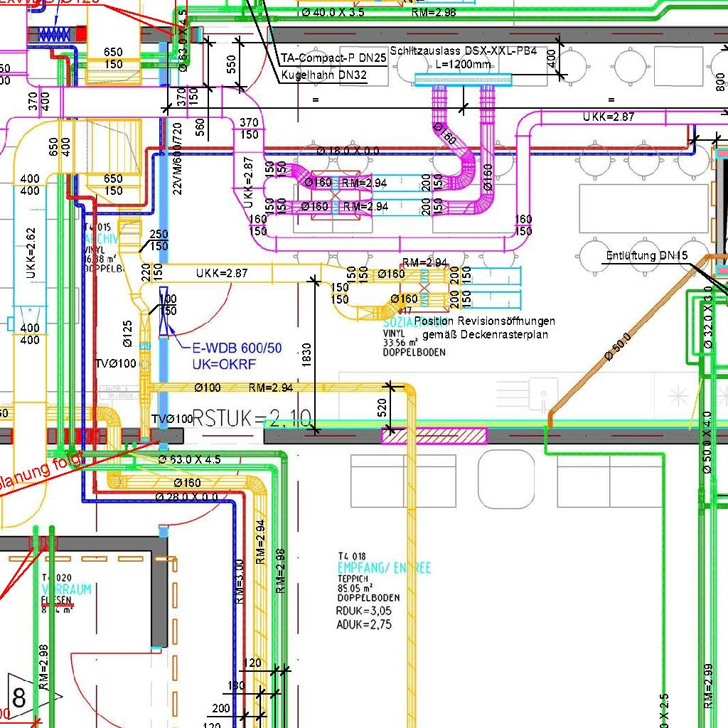Image resolution: width=728 pixels, height=728 pixels.
Task: Select the blue zigzag flexible connector symbol
Action: click(51, 33)
